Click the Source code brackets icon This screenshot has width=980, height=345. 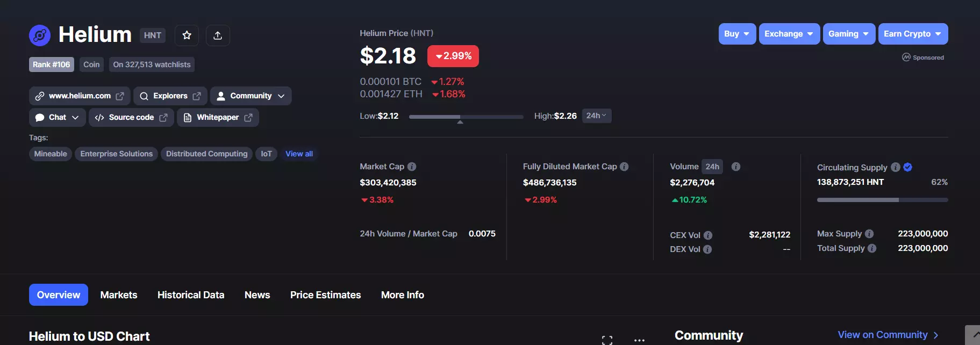(99, 118)
